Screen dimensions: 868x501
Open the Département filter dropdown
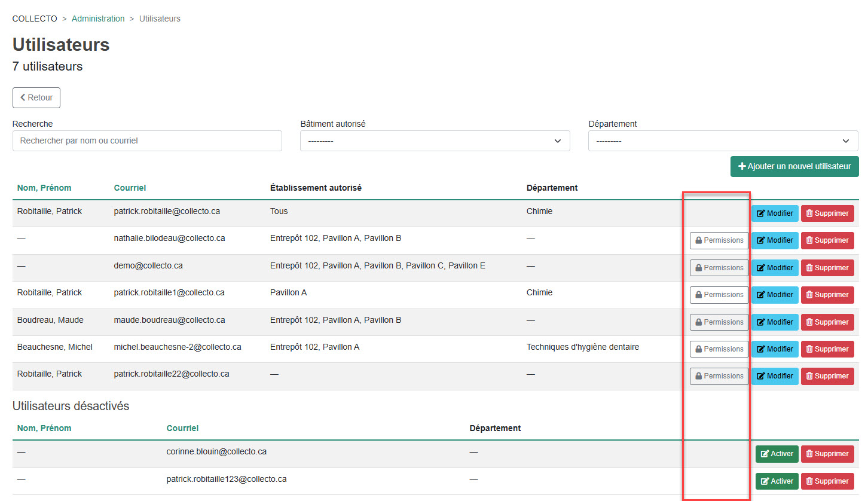[x=723, y=141]
